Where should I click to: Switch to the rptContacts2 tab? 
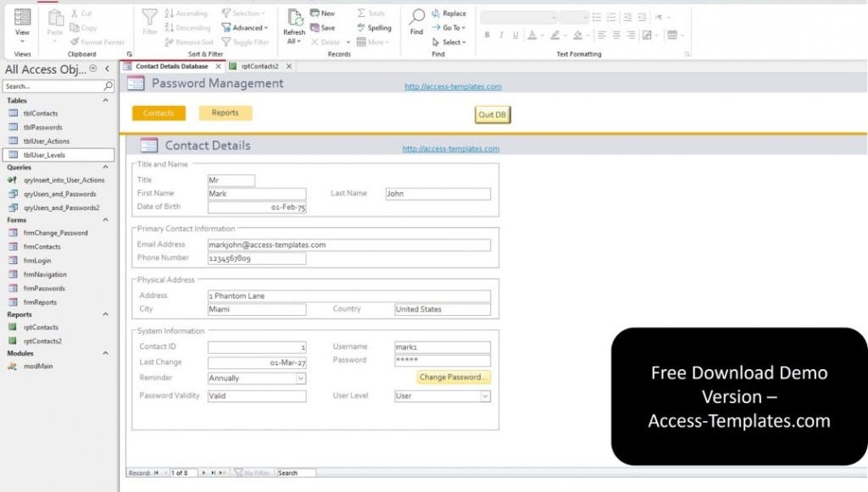pos(261,65)
